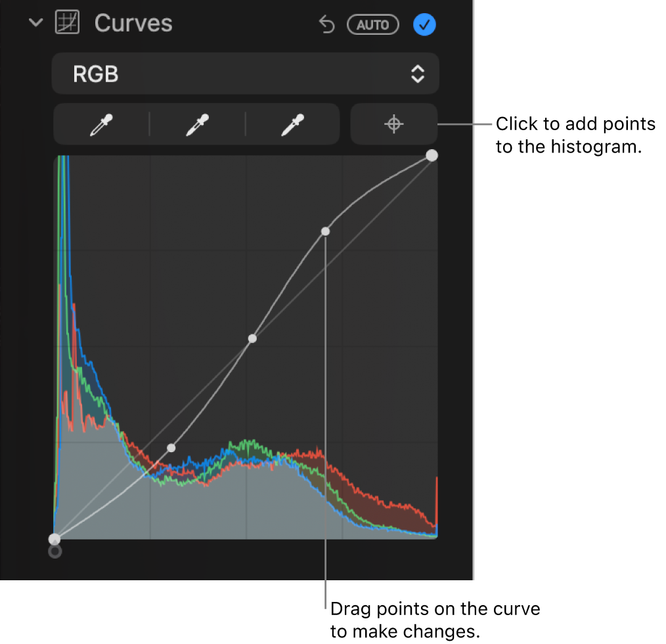Select the quarter-tone point on the lower curve
Image resolution: width=666 pixels, height=644 pixels.
click(171, 448)
